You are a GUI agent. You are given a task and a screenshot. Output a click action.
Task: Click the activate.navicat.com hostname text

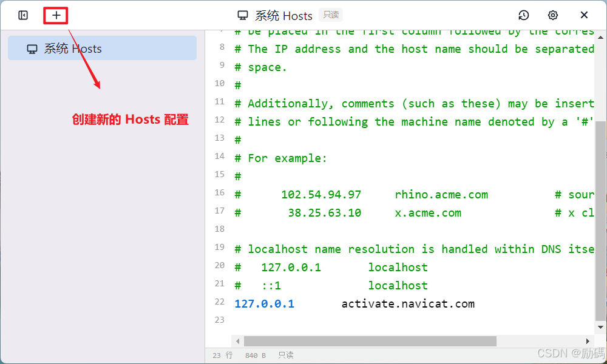click(x=408, y=303)
